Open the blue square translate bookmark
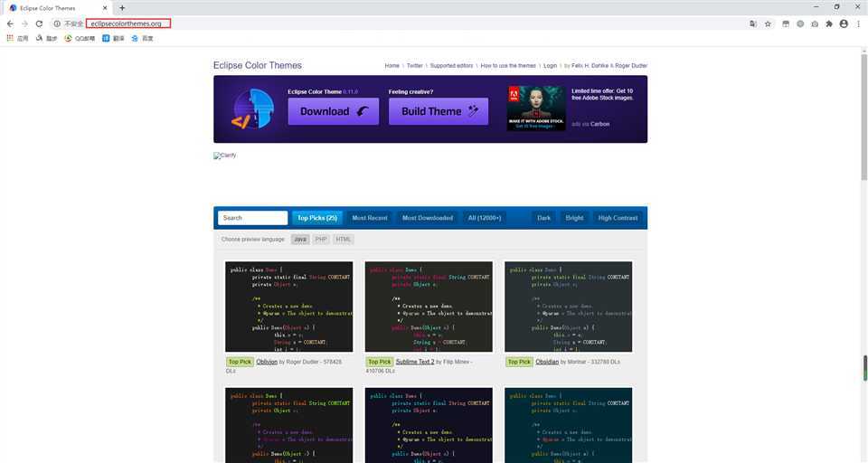Image resolution: width=868 pixels, height=463 pixels. click(x=113, y=38)
